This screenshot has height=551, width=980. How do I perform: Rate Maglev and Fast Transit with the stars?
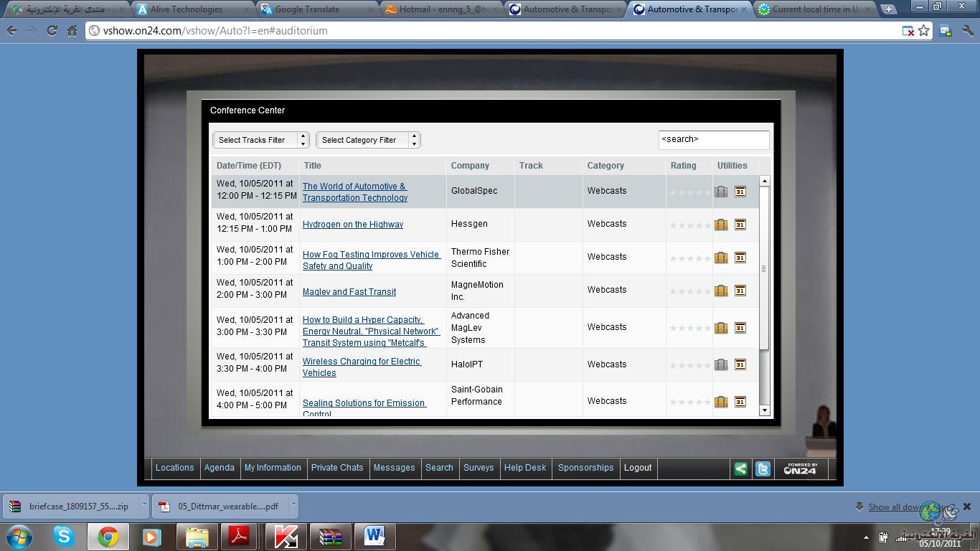(x=689, y=291)
